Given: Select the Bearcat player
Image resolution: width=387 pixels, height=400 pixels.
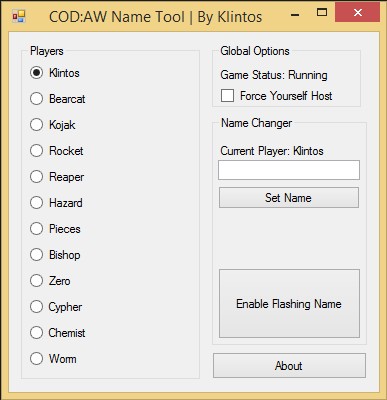Looking at the screenshot, I should pyautogui.click(x=58, y=99).
